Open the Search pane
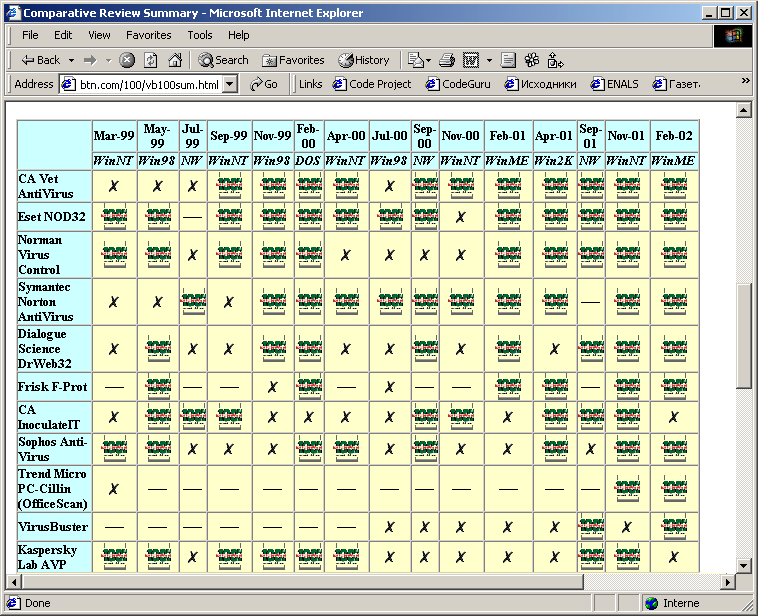This screenshot has width=758, height=616. [222, 60]
